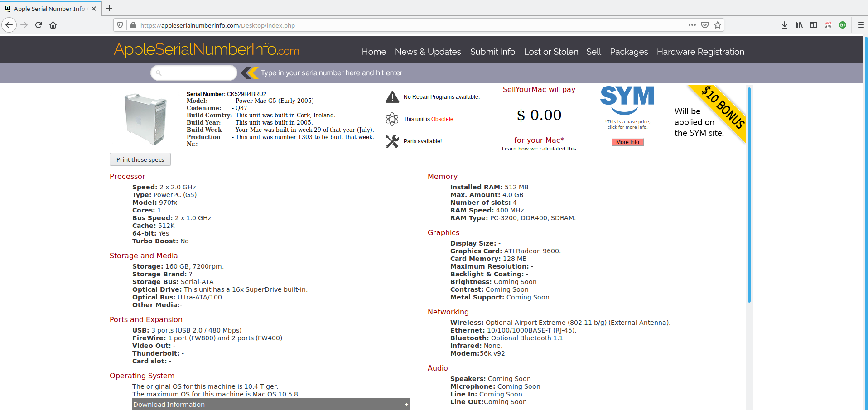This screenshot has width=868, height=410.
Task: Go to browser home page icon
Action: click(x=53, y=25)
